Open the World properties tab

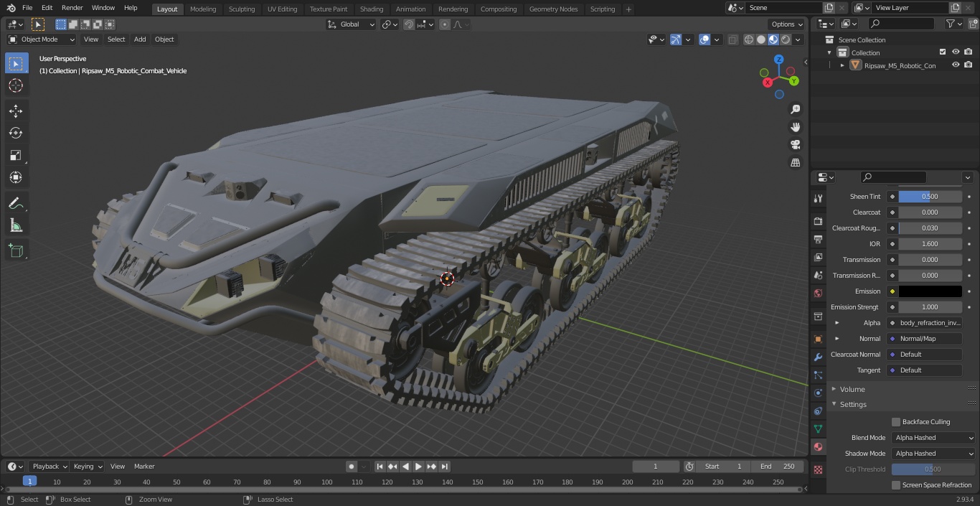pos(818,293)
